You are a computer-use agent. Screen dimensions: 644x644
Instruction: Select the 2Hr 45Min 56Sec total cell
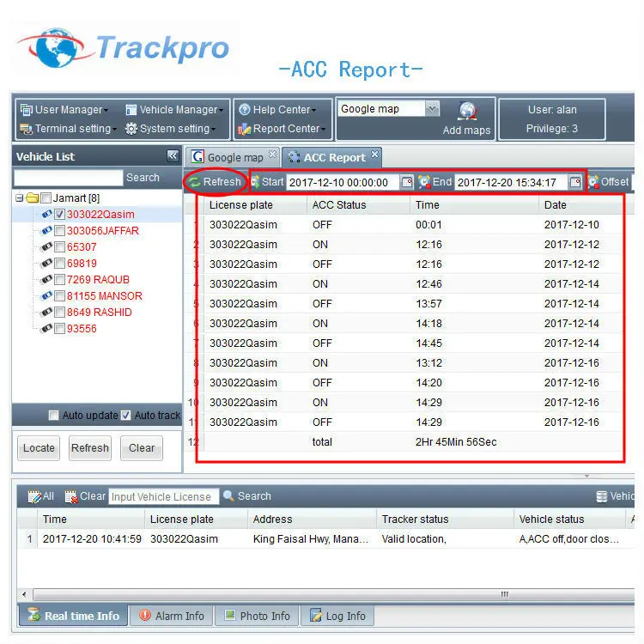(456, 442)
